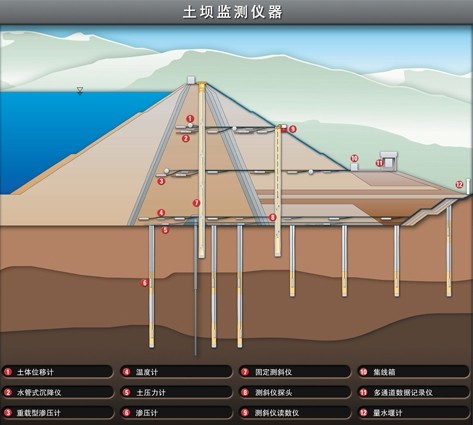
Task: Select red marker 8 on the inclinometer probe
Action: [273, 217]
